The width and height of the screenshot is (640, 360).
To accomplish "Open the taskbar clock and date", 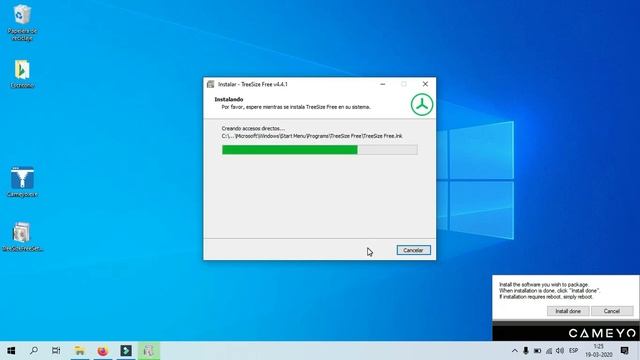I will [x=598, y=351].
